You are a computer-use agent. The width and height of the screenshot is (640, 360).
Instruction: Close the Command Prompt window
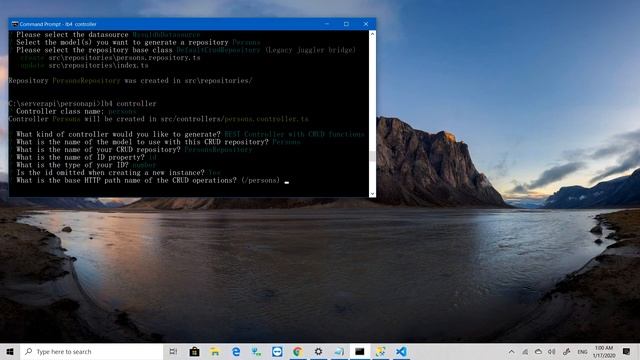pos(366,24)
